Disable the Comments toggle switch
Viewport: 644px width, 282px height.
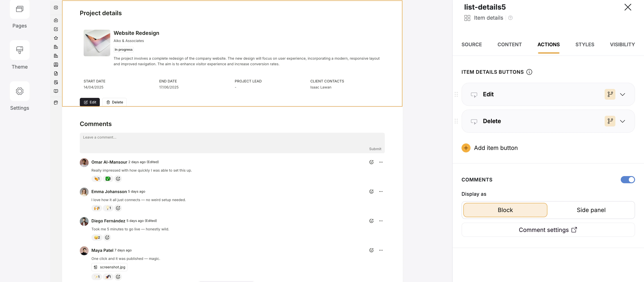tap(627, 180)
